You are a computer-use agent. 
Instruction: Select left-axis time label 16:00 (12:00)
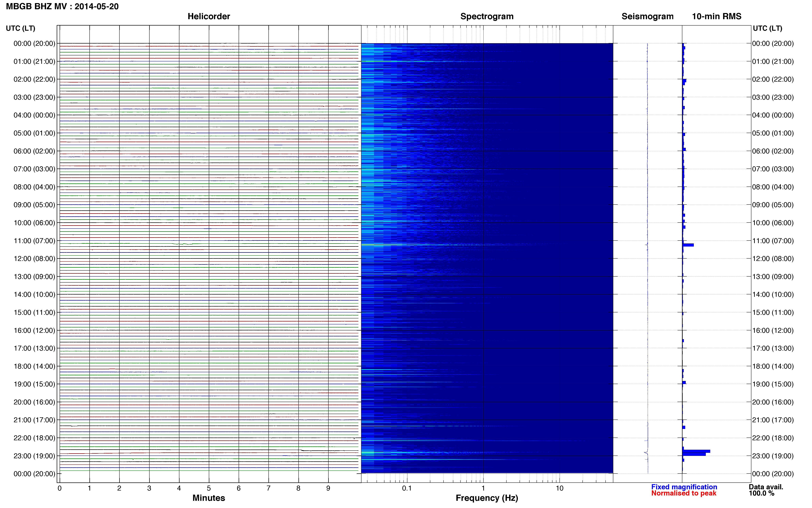point(34,330)
